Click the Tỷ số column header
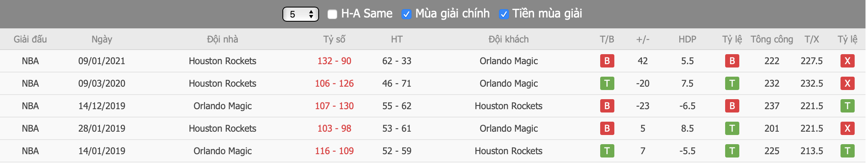 tap(334, 39)
